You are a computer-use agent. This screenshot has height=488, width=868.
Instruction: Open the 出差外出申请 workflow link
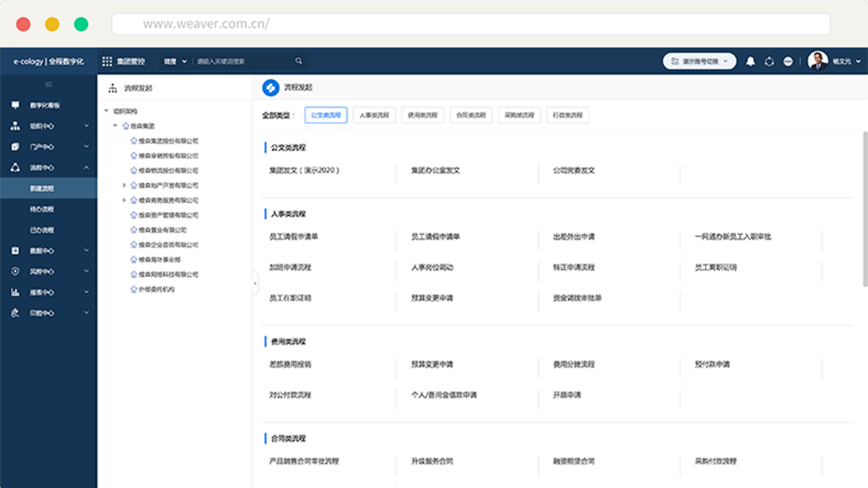573,237
